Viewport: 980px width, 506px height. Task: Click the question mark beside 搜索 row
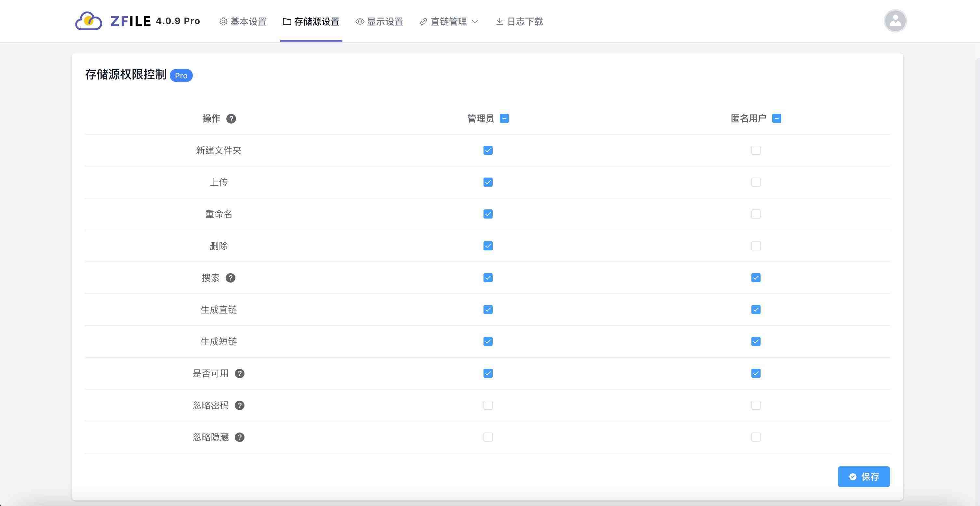[231, 278]
